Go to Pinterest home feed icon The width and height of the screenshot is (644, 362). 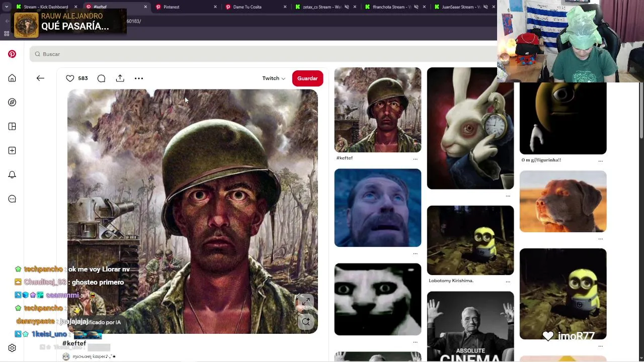click(x=12, y=78)
